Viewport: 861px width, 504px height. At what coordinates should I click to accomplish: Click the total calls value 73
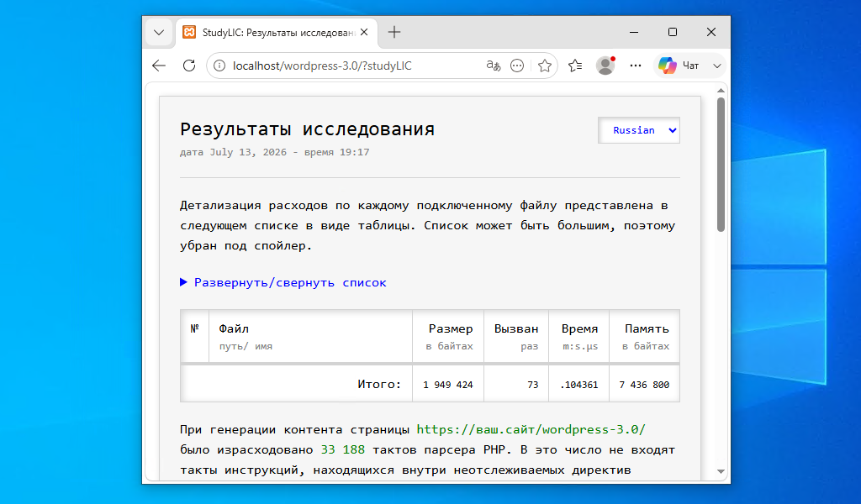[532, 385]
